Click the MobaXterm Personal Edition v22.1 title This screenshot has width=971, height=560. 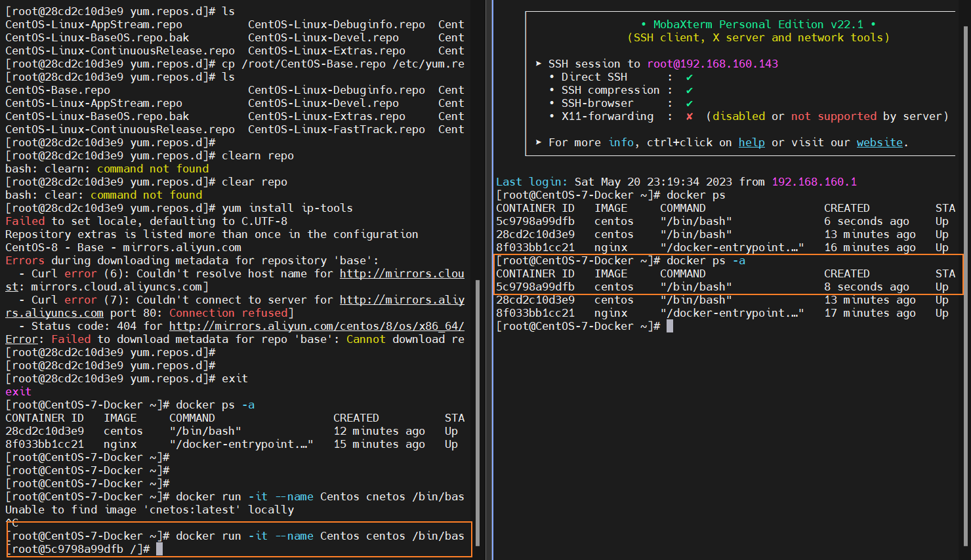(x=758, y=24)
